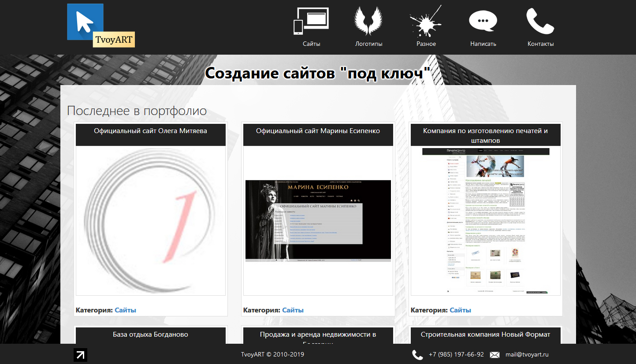Open the Логотипы wings icon
Image resolution: width=636 pixels, height=364 pixels.
tap(368, 21)
